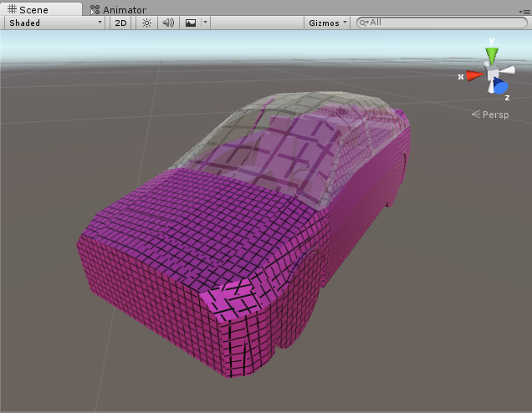The image size is (532, 413).
Task: Click the green Y axis cone
Action: 492,55
